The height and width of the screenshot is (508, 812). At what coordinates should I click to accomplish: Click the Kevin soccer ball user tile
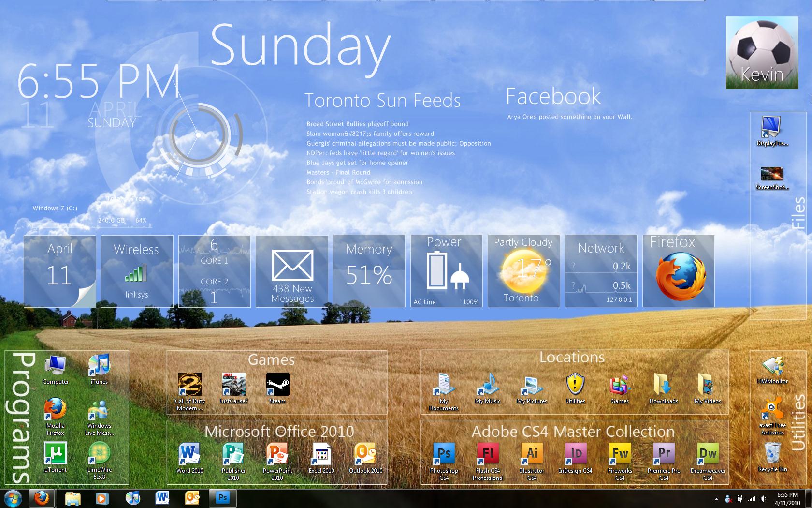pyautogui.click(x=762, y=53)
